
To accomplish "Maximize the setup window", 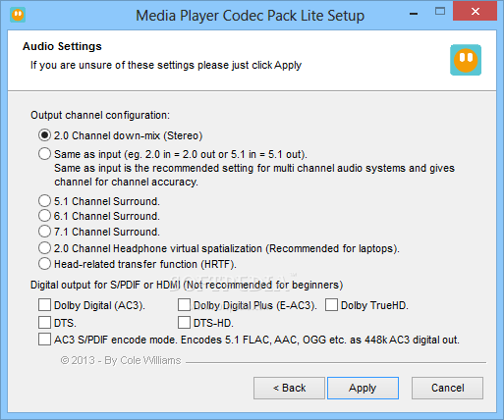I will click(440, 12).
